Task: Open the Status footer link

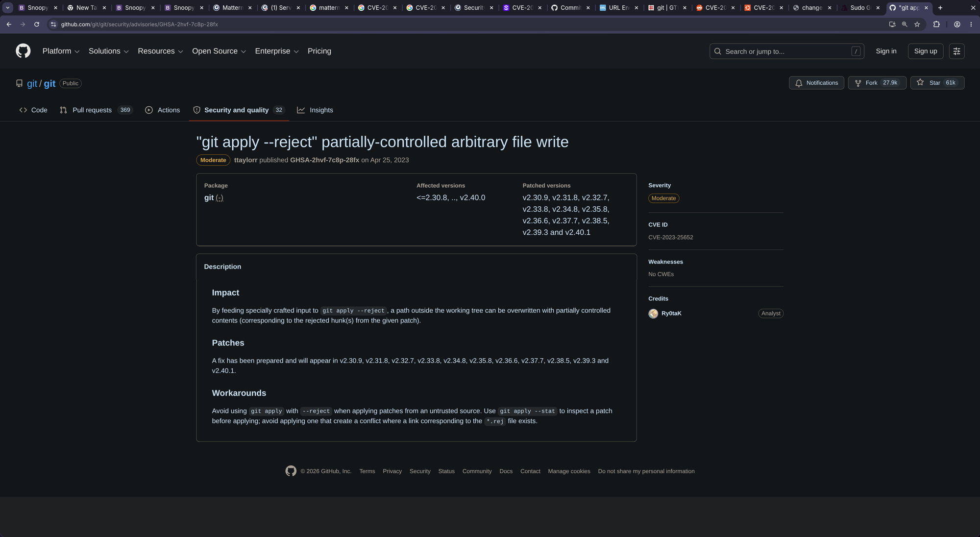Action: point(446,471)
